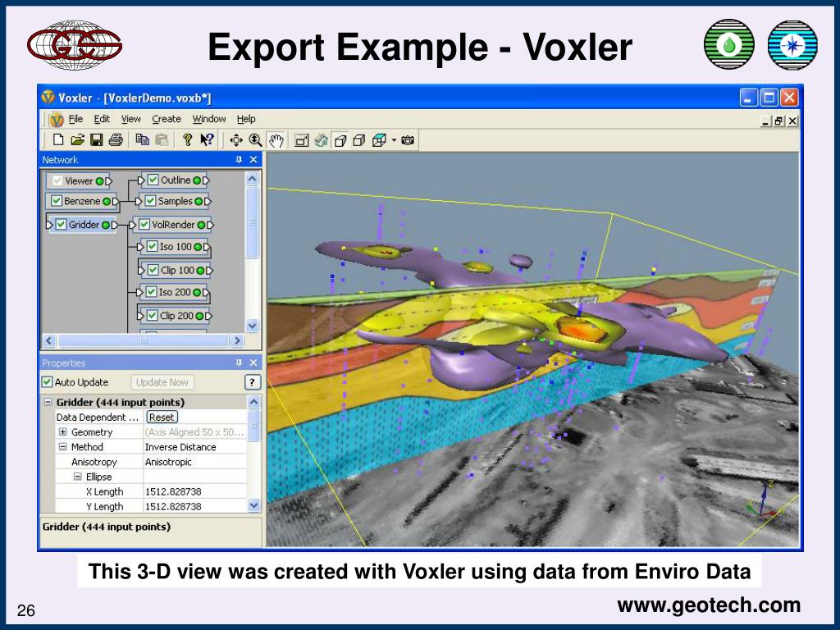Screen dimensions: 840x630
Task: Pin the Network panel with its pushpin
Action: click(x=239, y=160)
